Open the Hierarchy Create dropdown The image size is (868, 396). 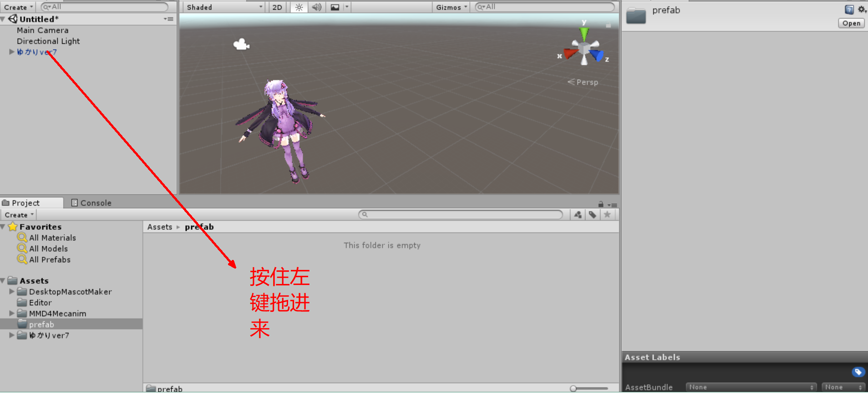(18, 7)
